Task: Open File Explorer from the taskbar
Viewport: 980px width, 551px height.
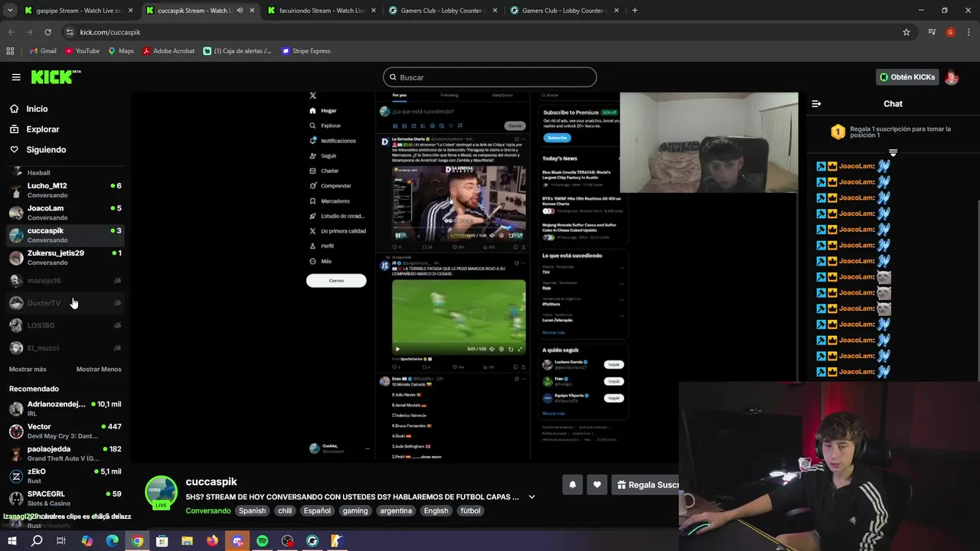Action: [187, 541]
